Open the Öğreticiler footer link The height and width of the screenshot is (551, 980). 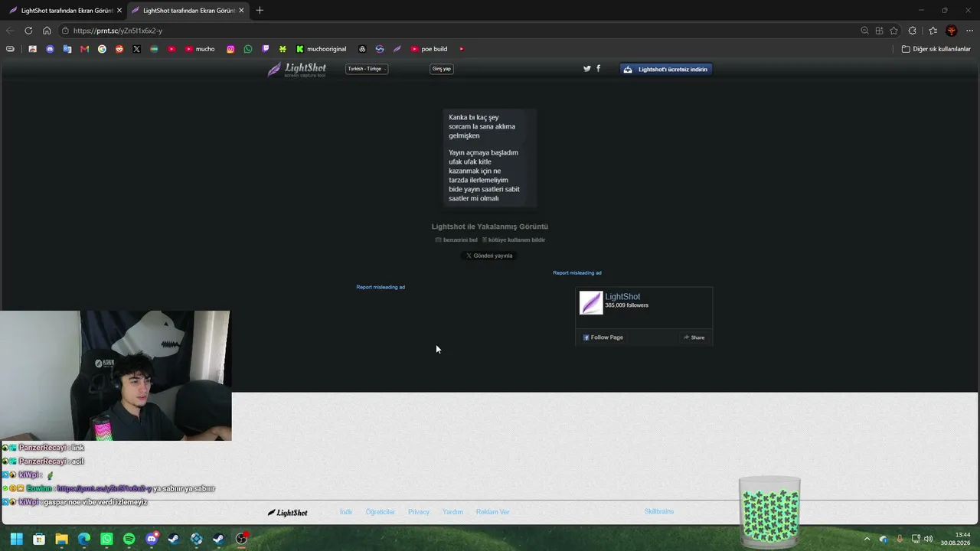(381, 512)
